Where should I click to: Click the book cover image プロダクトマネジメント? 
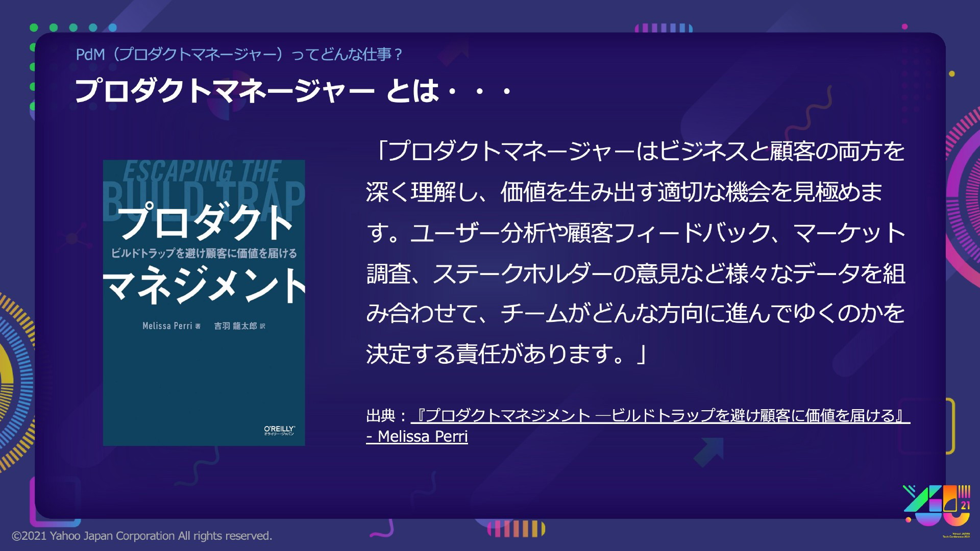pyautogui.click(x=204, y=303)
